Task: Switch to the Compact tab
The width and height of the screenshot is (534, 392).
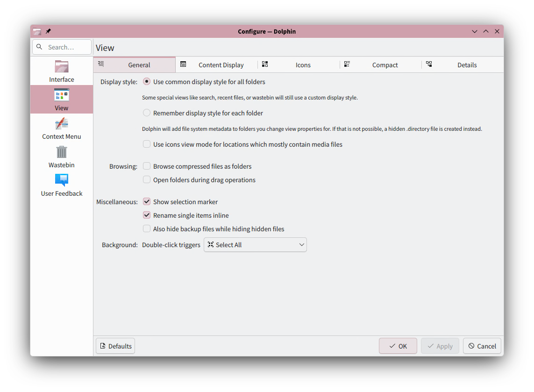Action: pyautogui.click(x=381, y=64)
